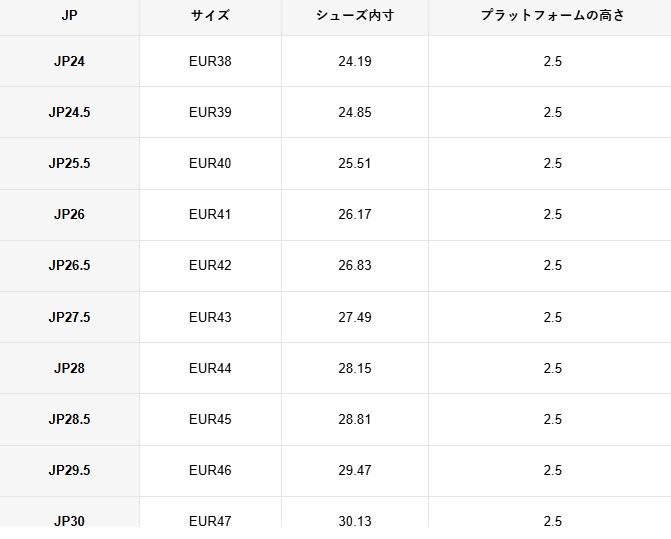Image resolution: width=671 pixels, height=539 pixels.
Task: Click the JP29.5 row label
Action: click(x=69, y=470)
